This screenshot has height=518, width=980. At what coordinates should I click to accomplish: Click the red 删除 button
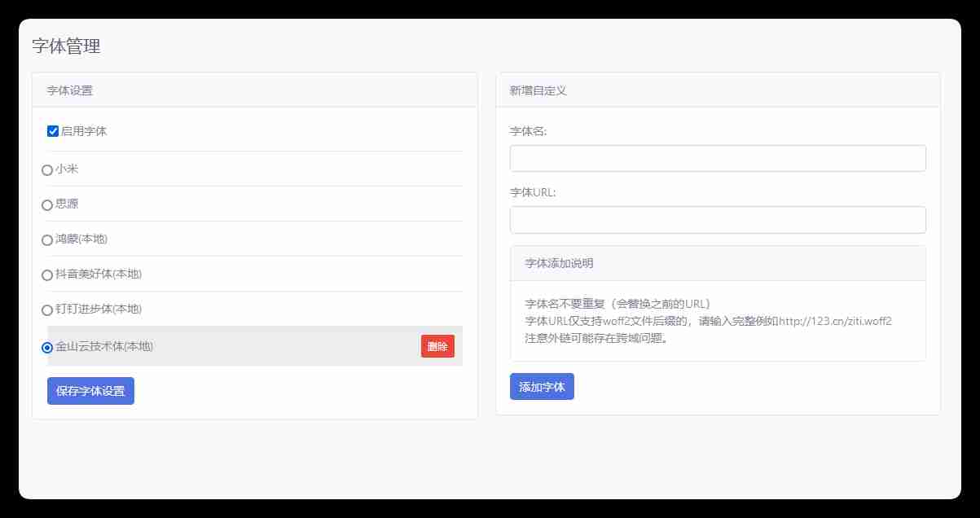click(437, 345)
